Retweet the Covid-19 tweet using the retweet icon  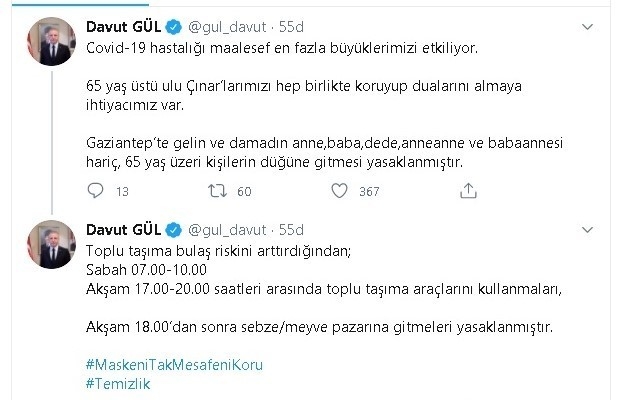click(215, 190)
